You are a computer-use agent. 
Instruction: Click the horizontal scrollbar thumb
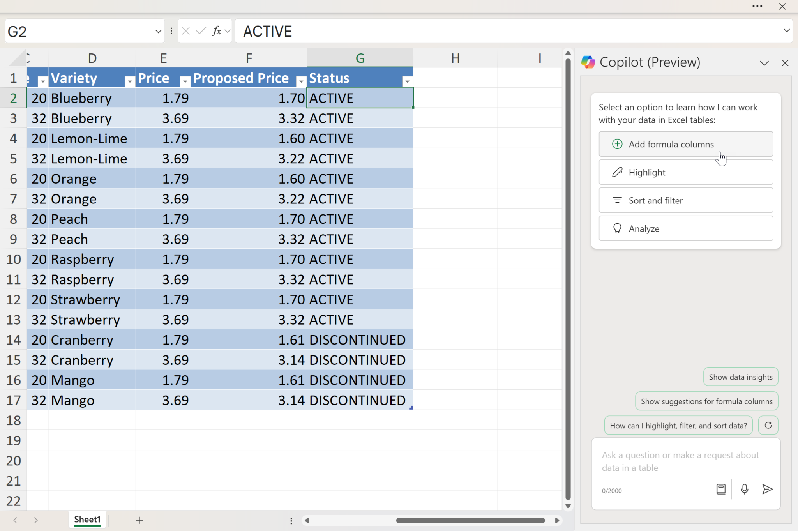[x=470, y=520]
